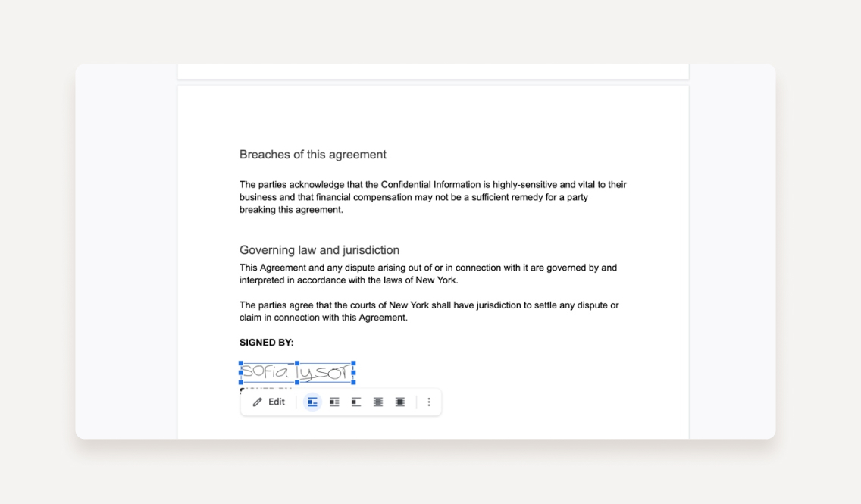Click the 'SIGNED BY:' label
861x504 pixels.
[266, 343]
